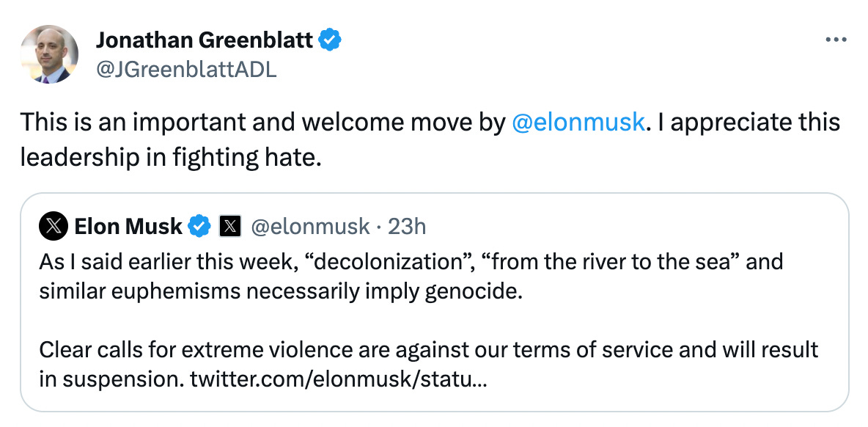Viewport: 868px width, 427px height.
Task: Open Jonathan Greenblatt's profile picture
Action: tap(50, 54)
